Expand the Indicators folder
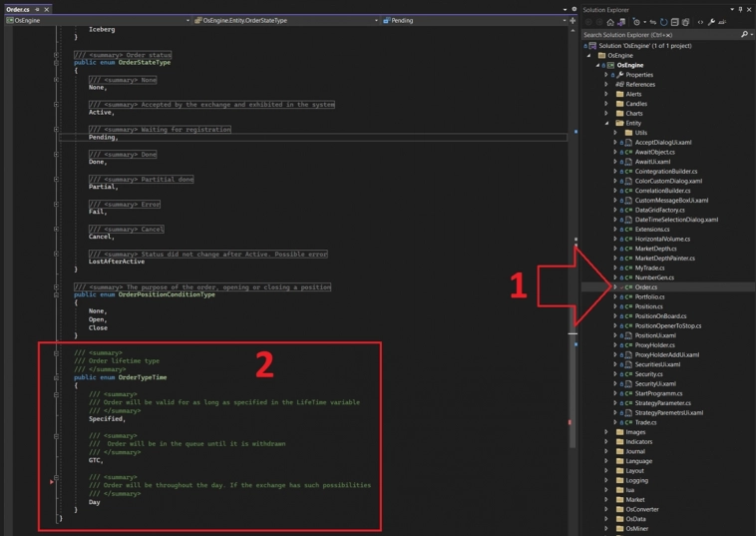The width and height of the screenshot is (756, 536). click(x=605, y=441)
